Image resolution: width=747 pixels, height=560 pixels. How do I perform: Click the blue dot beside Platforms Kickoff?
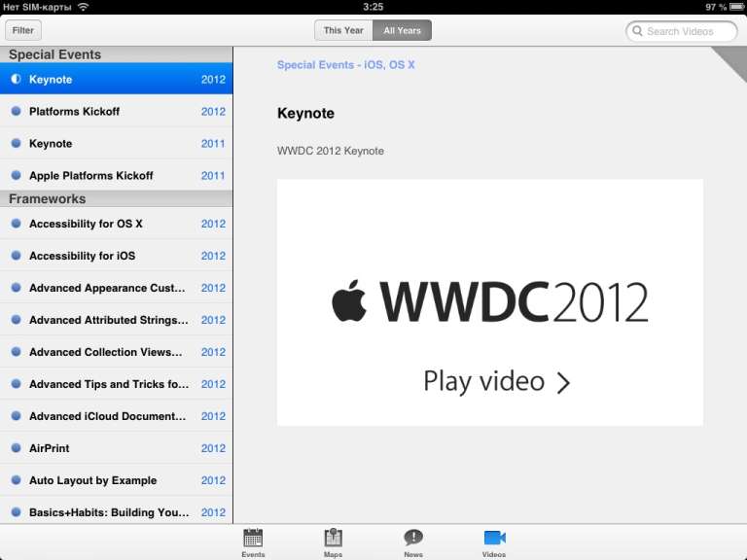point(16,111)
